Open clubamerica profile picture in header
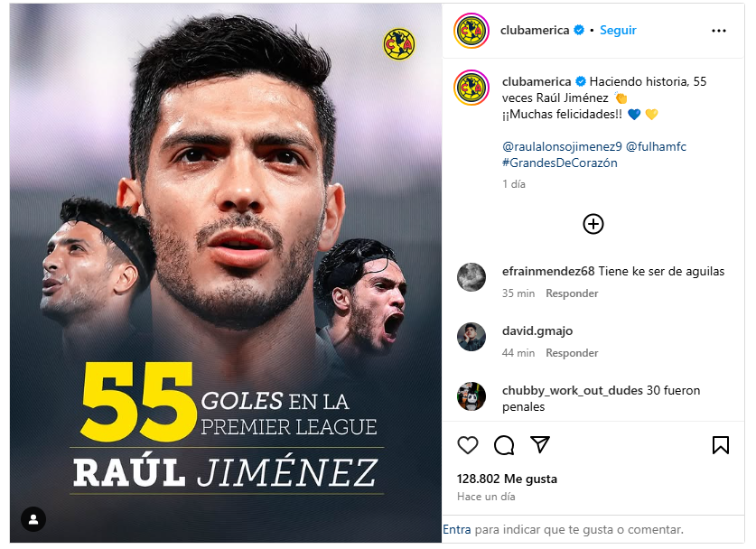 471,31
